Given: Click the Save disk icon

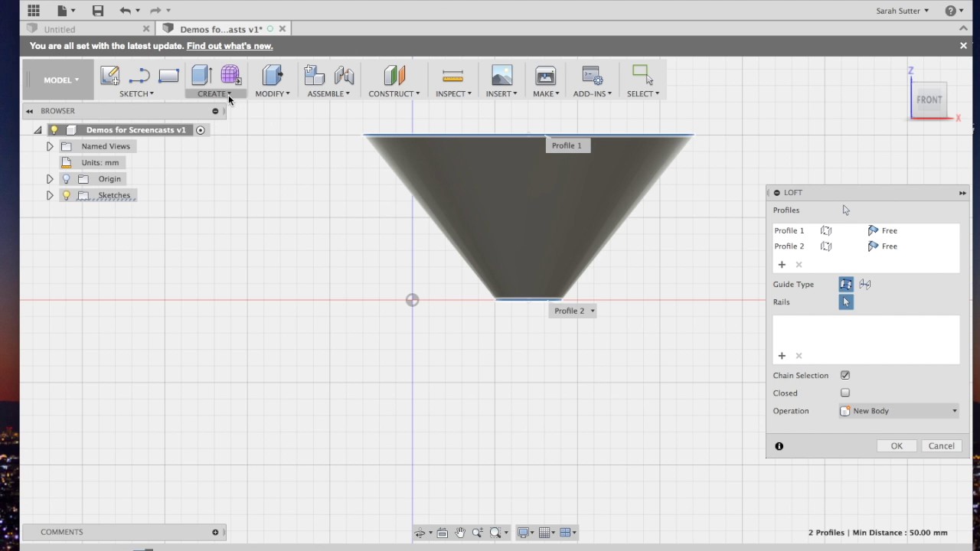Looking at the screenshot, I should click(x=97, y=11).
